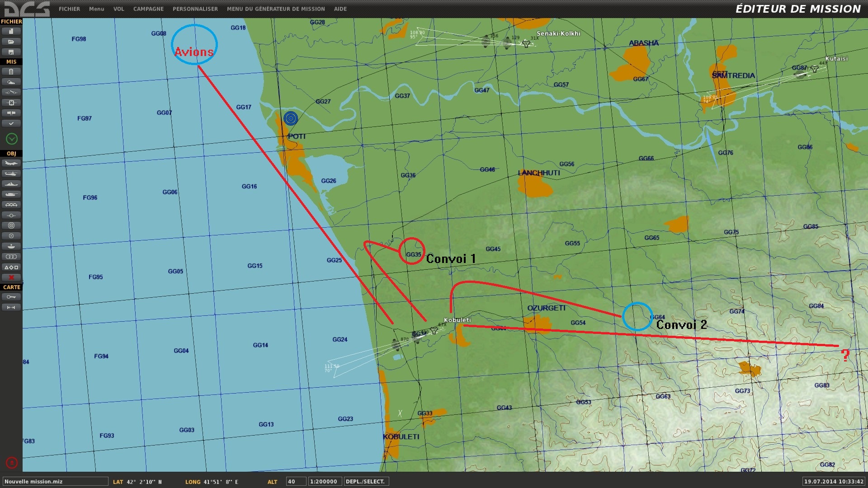Open the FICHIER menu
Screen dimensions: 868x488
click(69, 9)
